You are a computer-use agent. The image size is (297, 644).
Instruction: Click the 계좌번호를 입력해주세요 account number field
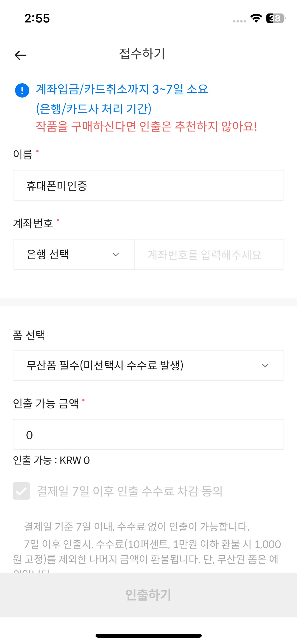tap(209, 254)
